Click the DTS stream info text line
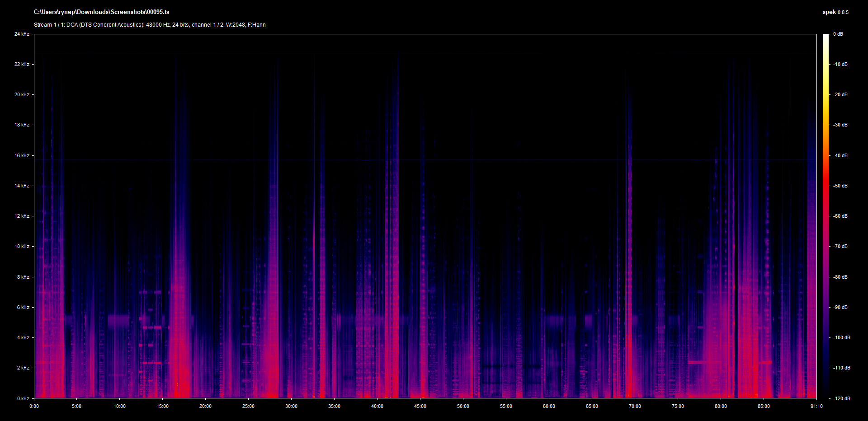This screenshot has width=868, height=421. [150, 25]
